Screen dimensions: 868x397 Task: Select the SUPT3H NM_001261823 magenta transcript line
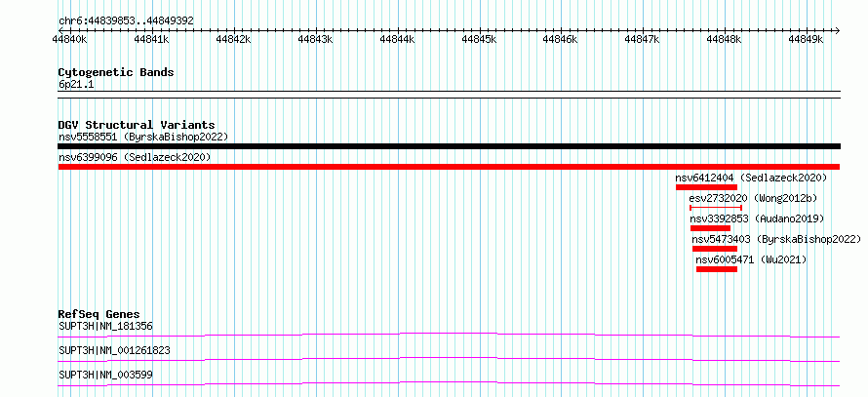[x=449, y=359]
